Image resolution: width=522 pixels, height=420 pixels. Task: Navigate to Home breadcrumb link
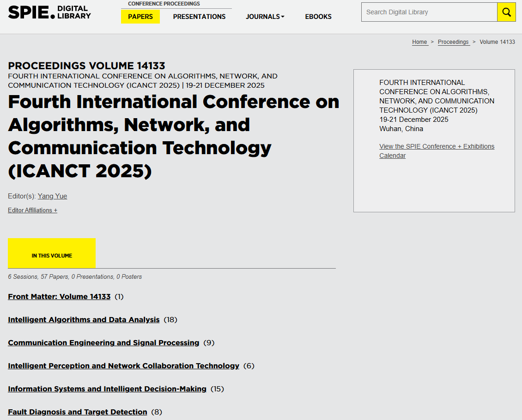pos(419,42)
